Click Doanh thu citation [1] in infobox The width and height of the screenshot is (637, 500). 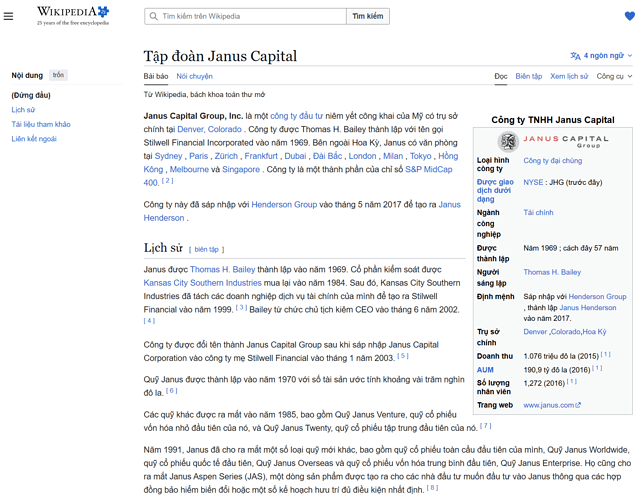click(x=606, y=355)
